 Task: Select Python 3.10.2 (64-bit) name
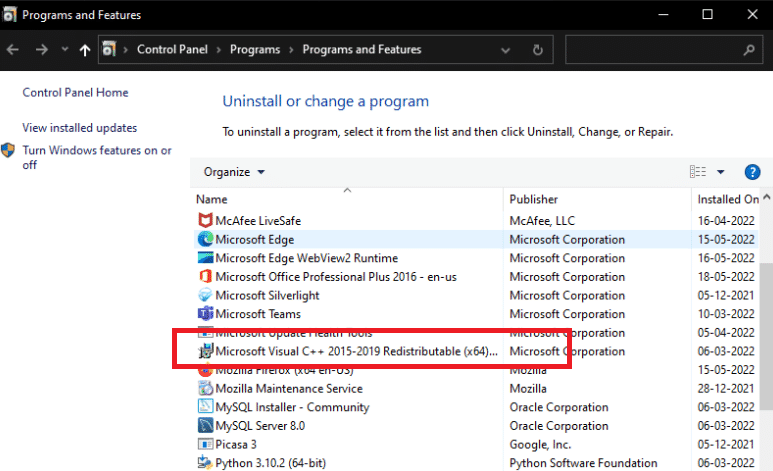[271, 463]
